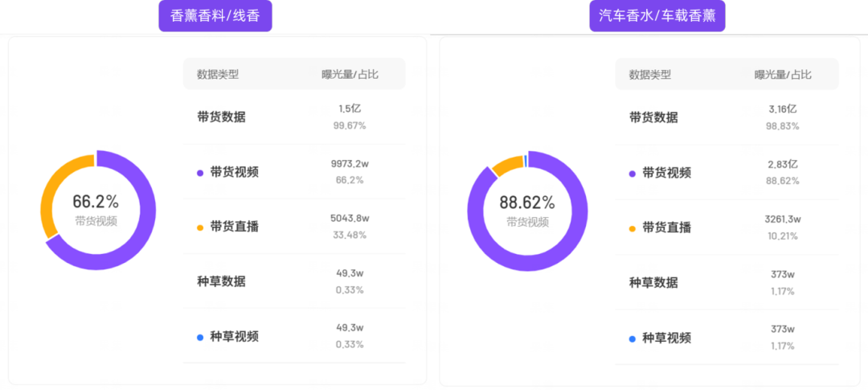
Task: Click blue dot beside left 种草视频
Action: coord(200,337)
